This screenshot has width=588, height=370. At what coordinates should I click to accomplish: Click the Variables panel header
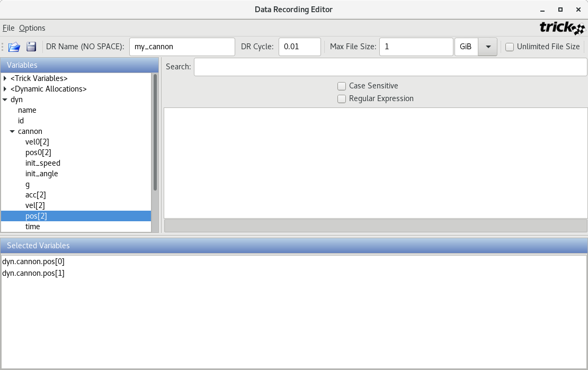click(x=79, y=65)
